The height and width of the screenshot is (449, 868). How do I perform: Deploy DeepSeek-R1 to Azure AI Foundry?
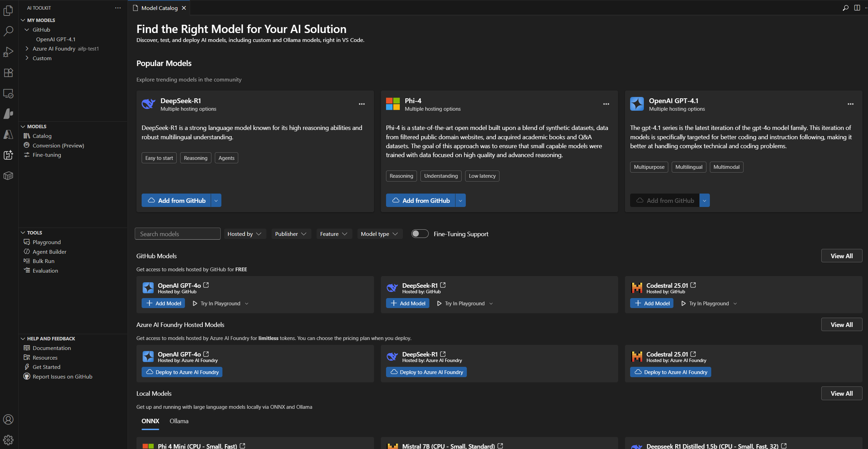click(426, 372)
